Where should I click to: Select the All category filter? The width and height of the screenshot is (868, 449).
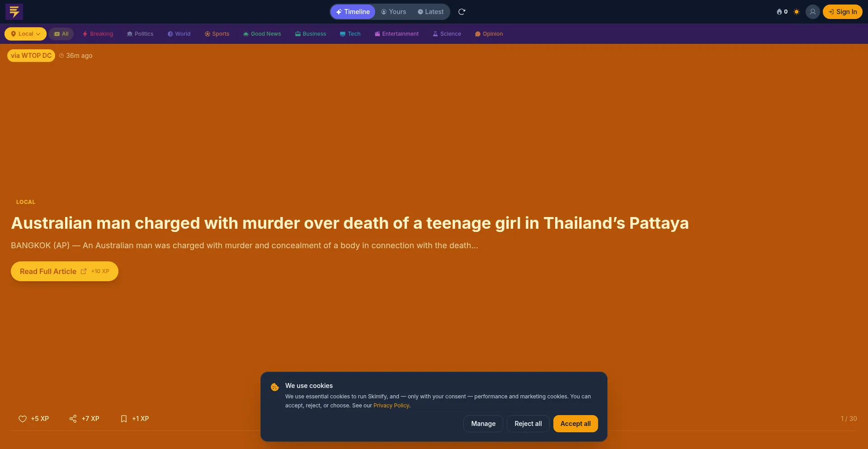(61, 34)
